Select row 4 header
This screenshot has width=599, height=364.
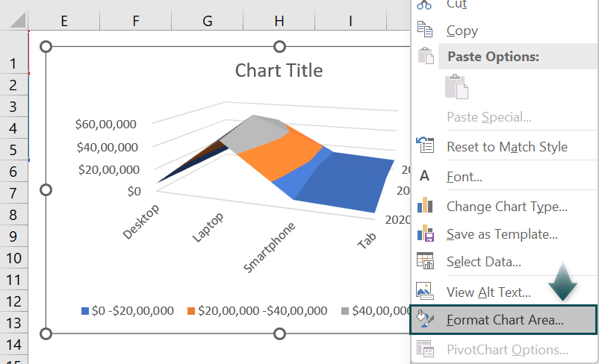click(x=13, y=128)
